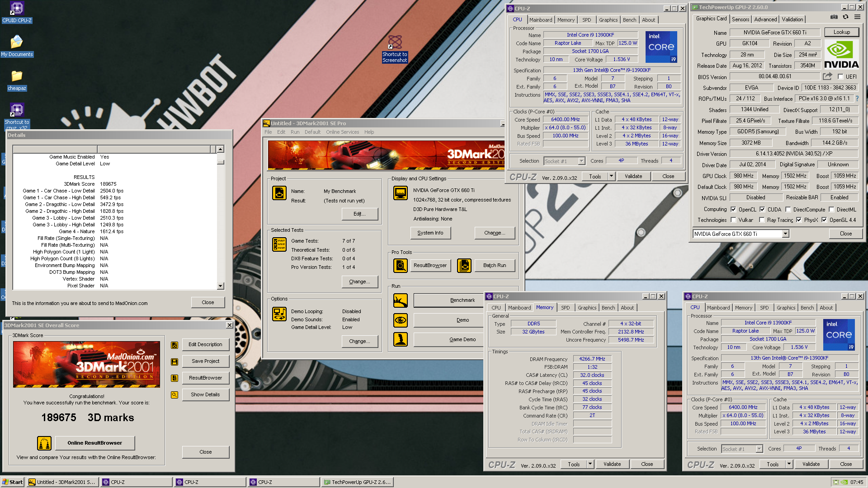Toggle the Ray Tracing checkbox
The image size is (868, 488).
coord(762,220)
